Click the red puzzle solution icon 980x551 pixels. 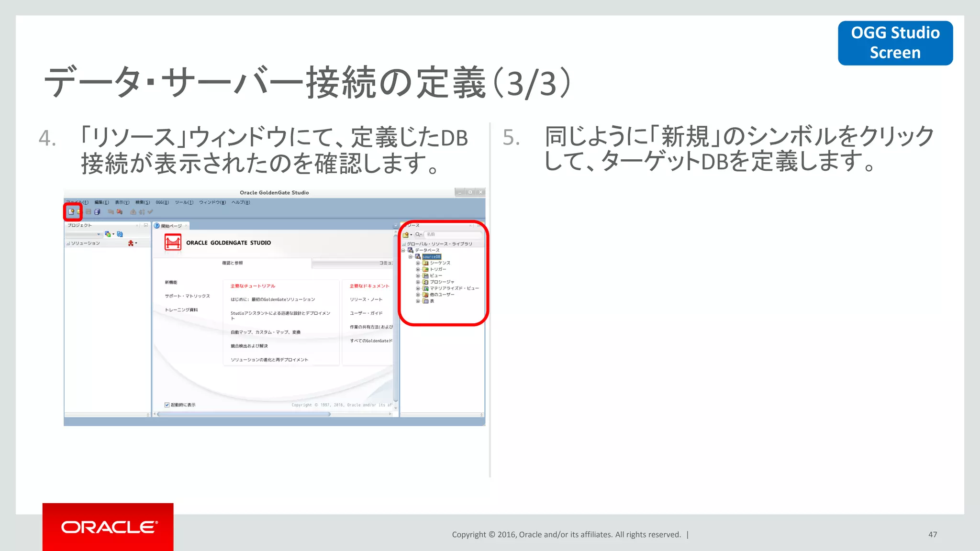131,243
